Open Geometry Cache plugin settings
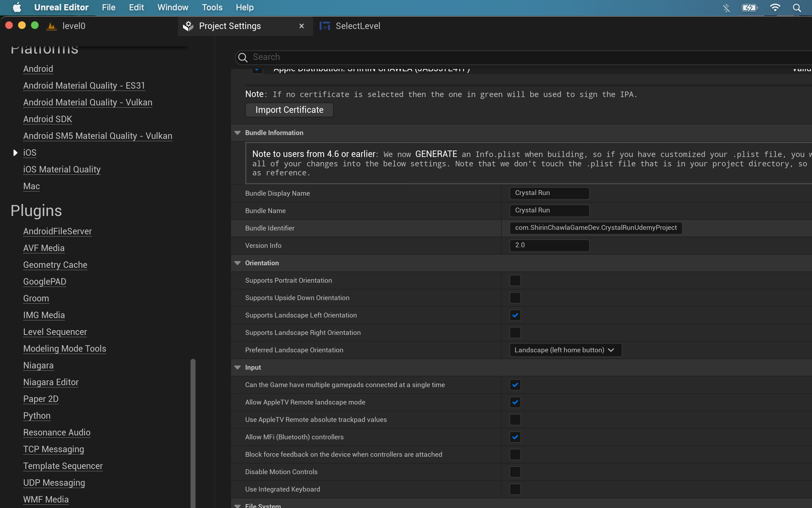This screenshot has width=812, height=508. click(55, 265)
